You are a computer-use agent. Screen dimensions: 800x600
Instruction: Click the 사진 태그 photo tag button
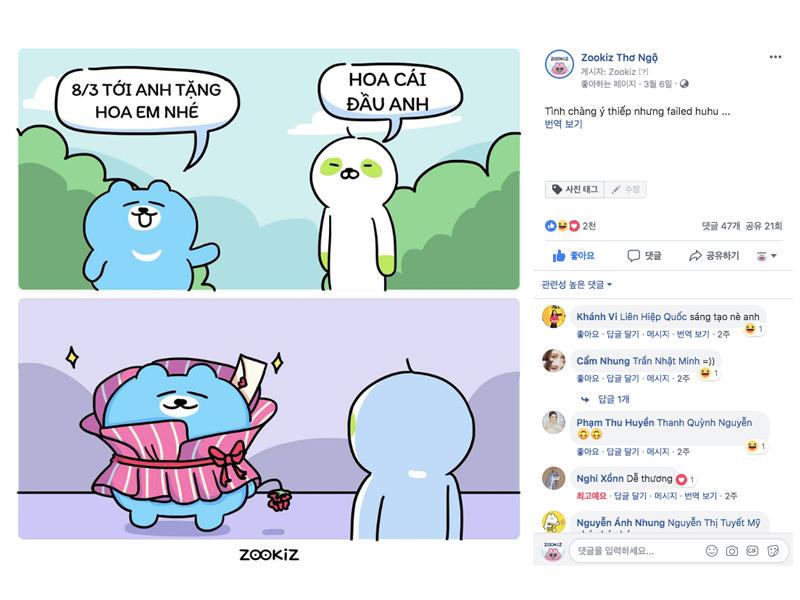[575, 189]
